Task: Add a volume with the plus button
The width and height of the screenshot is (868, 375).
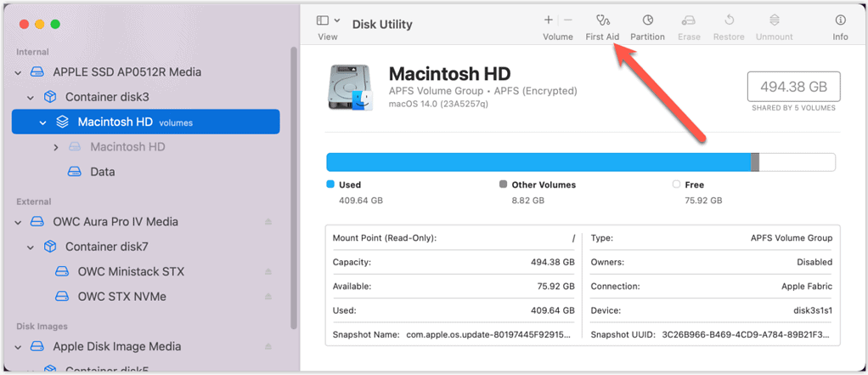Action: (x=549, y=20)
